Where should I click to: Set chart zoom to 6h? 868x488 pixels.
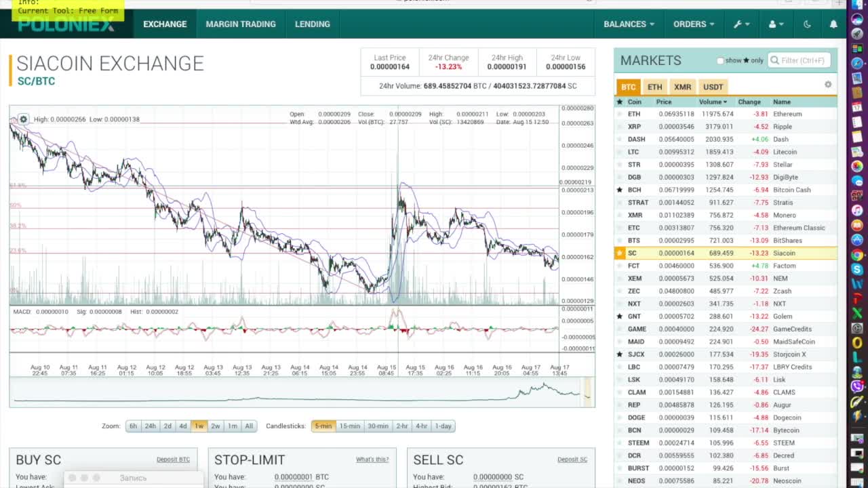[133, 426]
